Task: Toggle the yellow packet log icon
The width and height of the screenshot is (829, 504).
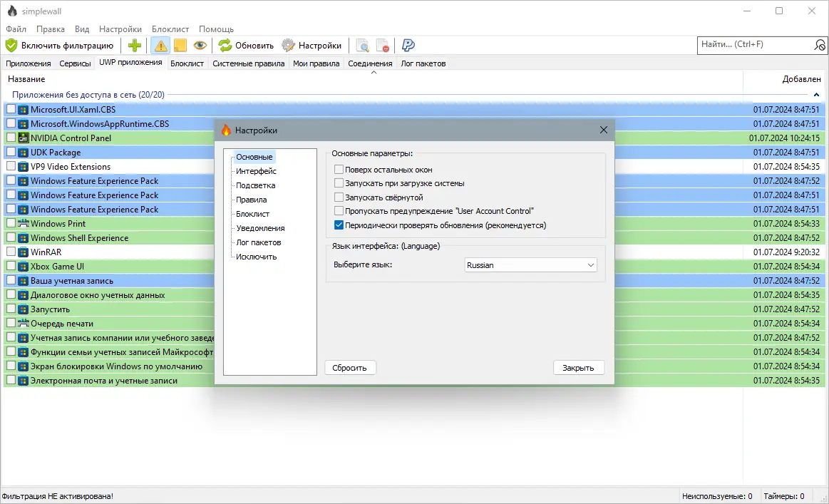Action: click(x=180, y=46)
